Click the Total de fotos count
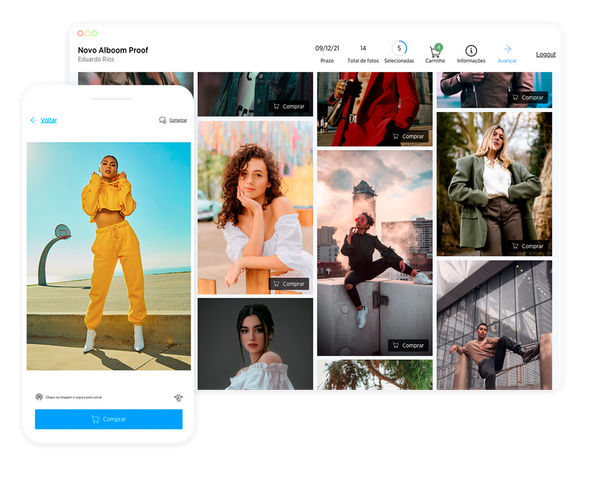Image resolution: width=600 pixels, height=477 pixels. pyautogui.click(x=363, y=48)
